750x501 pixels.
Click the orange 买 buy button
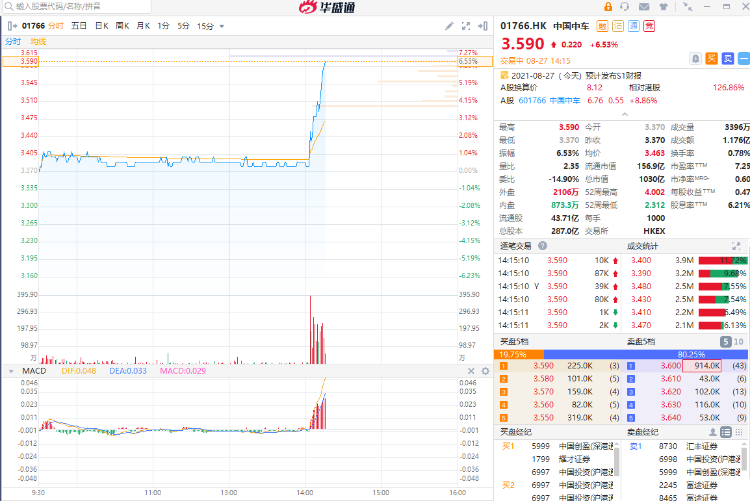pyautogui.click(x=712, y=59)
